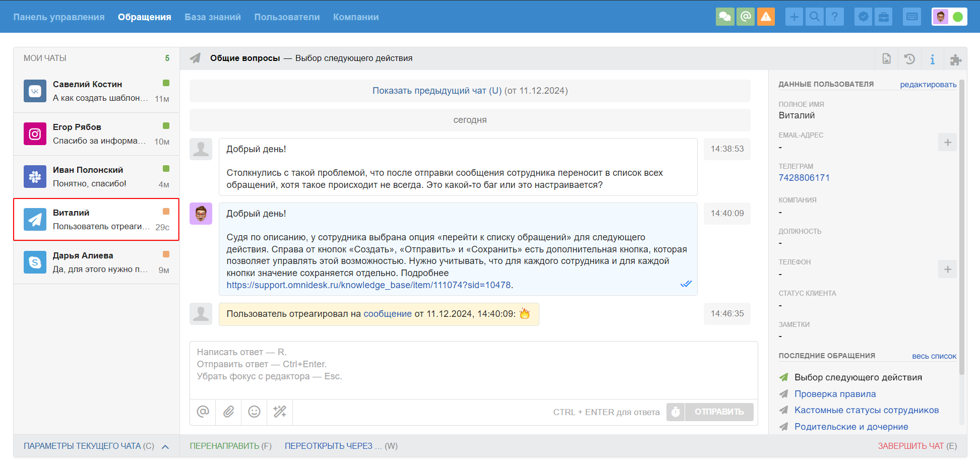Viewport: 980px width, 470px height.
Task: Open chat history clock icon
Action: pyautogui.click(x=909, y=59)
